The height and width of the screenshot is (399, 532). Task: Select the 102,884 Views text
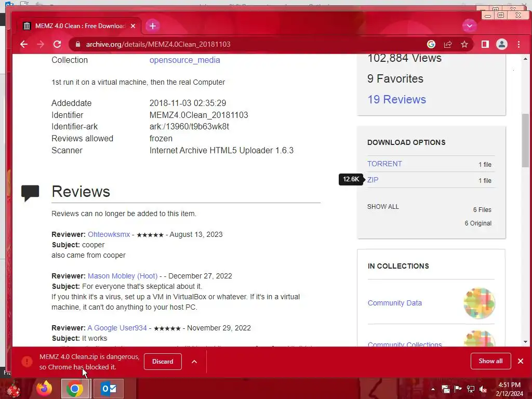[404, 58]
